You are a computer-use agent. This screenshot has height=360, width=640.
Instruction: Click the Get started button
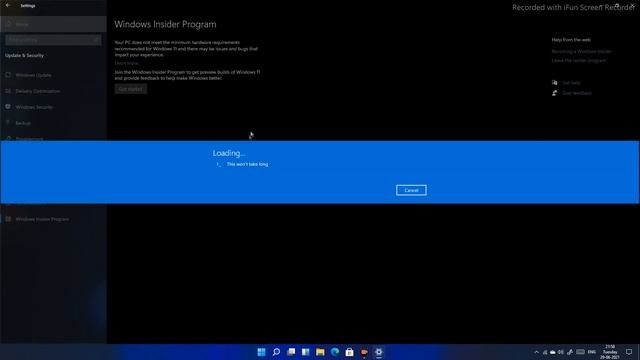(131, 89)
